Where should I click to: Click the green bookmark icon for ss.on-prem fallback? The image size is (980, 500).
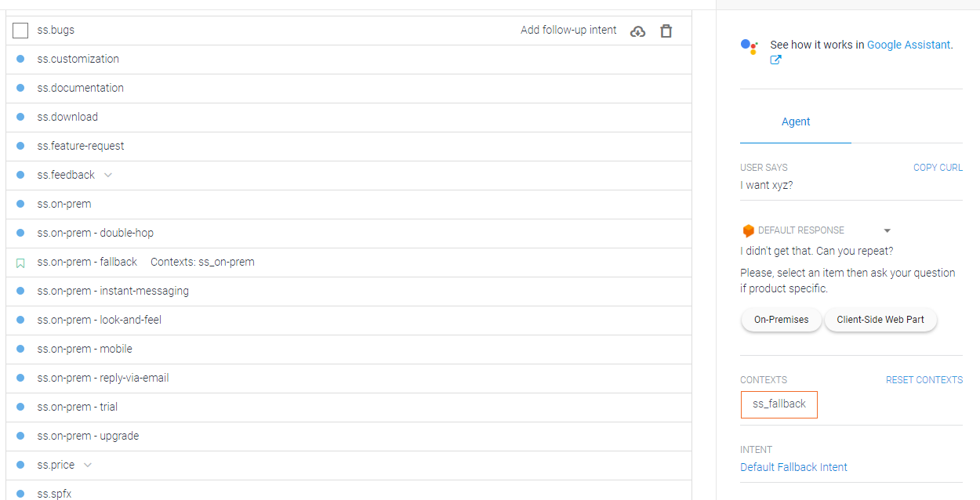tap(20, 263)
